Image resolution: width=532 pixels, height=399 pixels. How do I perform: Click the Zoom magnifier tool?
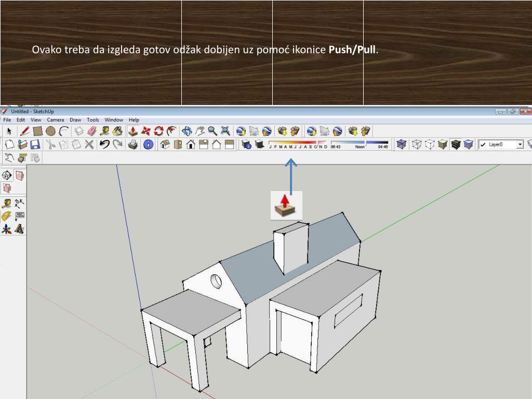click(x=212, y=131)
